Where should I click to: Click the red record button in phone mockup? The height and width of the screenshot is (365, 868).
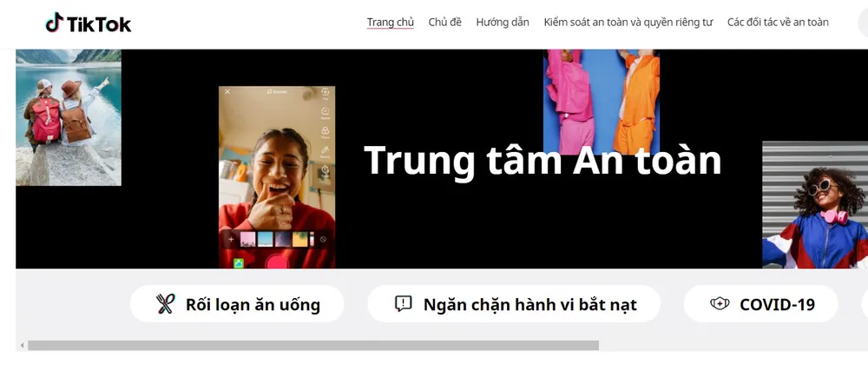click(278, 262)
